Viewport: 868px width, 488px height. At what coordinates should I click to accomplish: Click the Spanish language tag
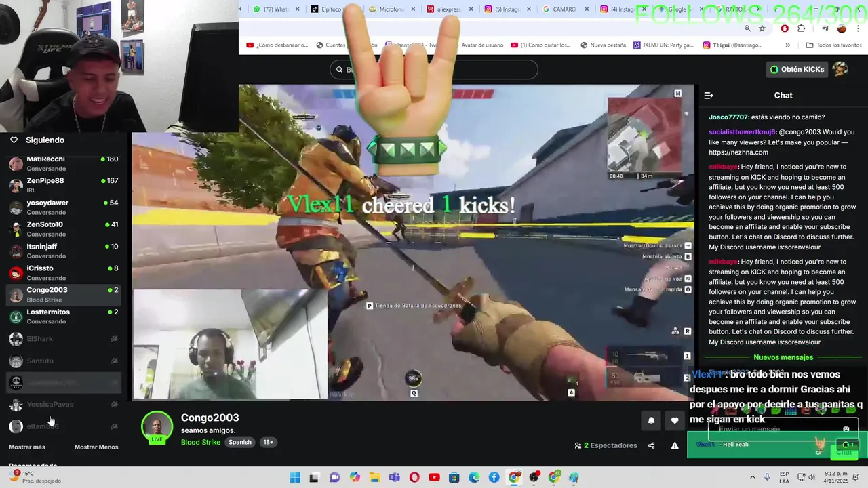[240, 442]
